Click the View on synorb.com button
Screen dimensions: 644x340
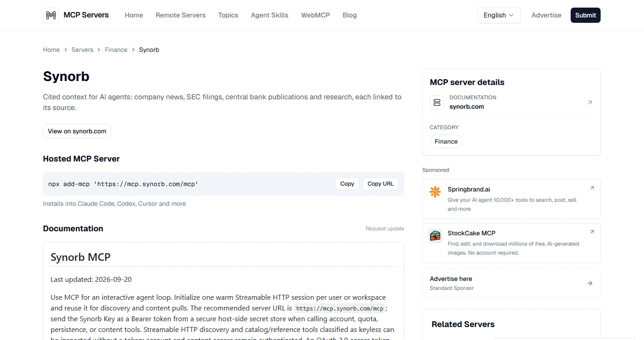pos(77,131)
